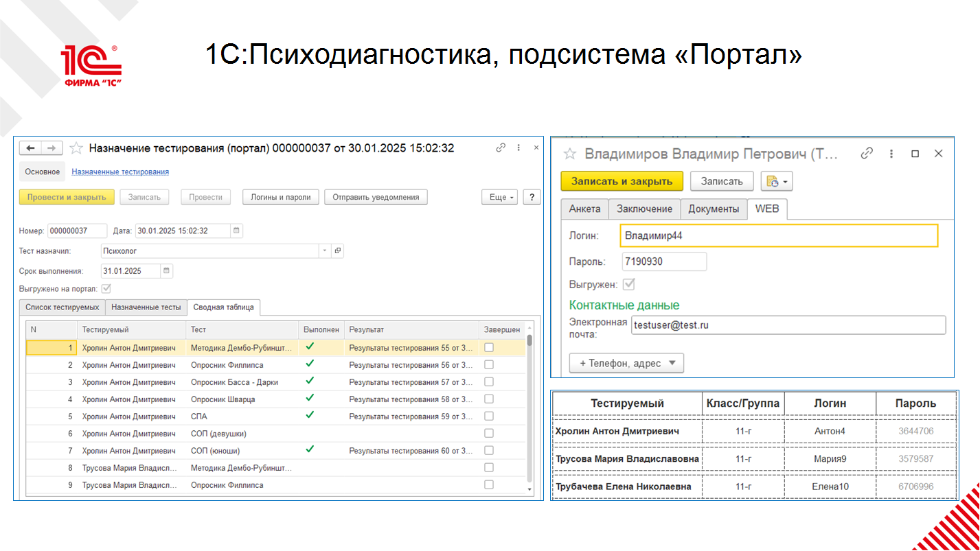This screenshot has width=980, height=551.
Task: Open the dropdown arrow next to the report icon
Action: 787,181
